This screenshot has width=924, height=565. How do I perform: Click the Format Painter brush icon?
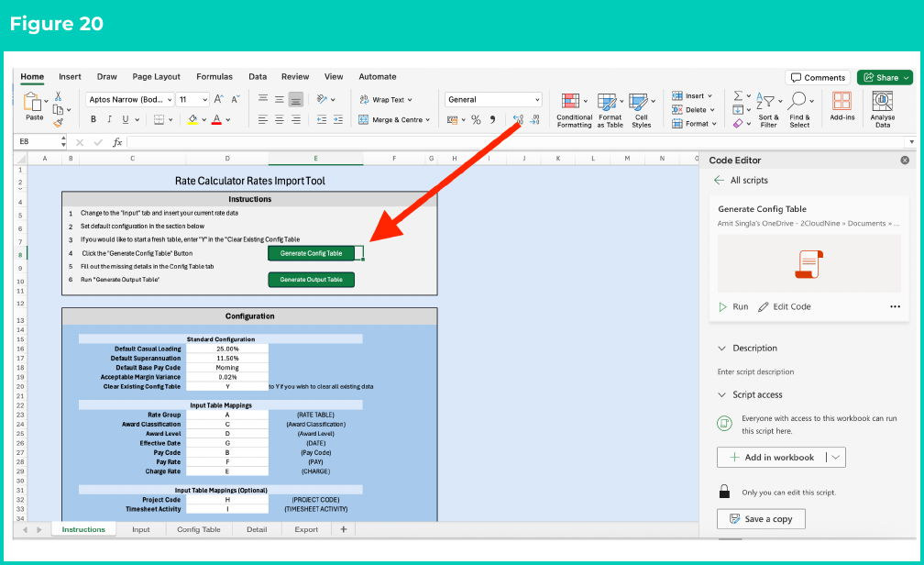coord(58,123)
